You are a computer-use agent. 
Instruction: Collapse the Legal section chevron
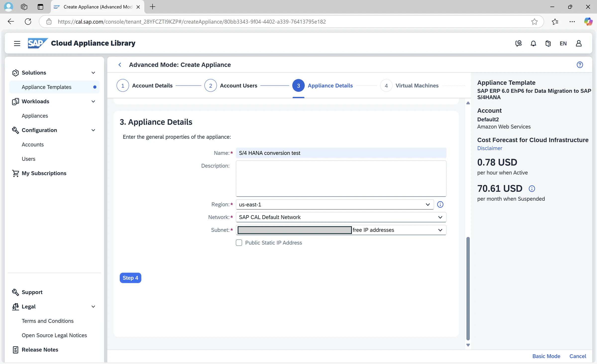pos(93,307)
